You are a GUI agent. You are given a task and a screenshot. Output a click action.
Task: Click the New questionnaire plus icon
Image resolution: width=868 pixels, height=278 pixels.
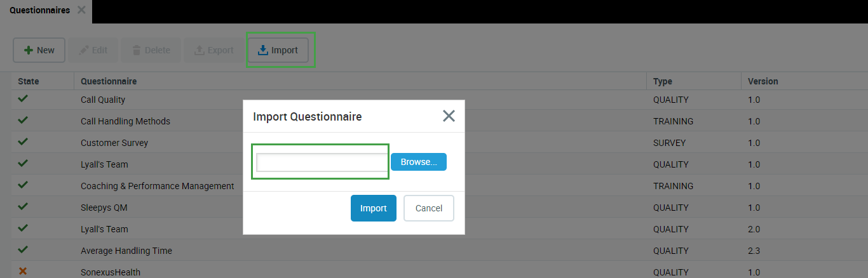[x=29, y=50]
